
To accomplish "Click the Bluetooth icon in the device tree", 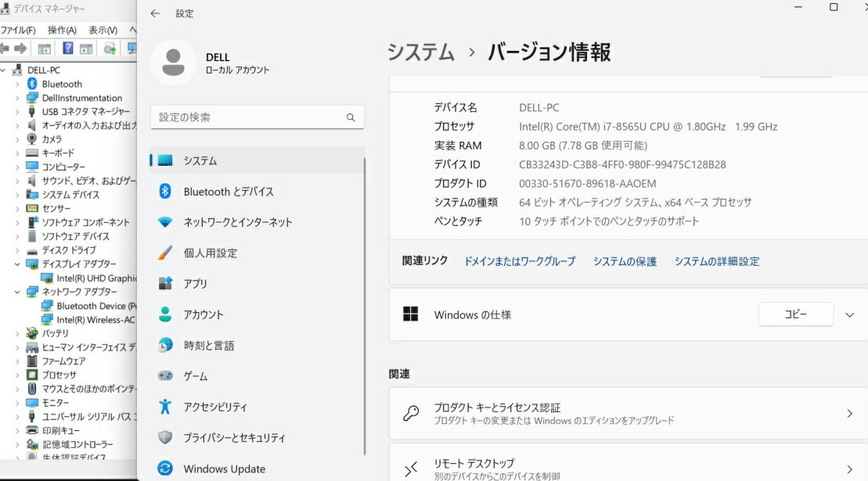I will tap(32, 84).
